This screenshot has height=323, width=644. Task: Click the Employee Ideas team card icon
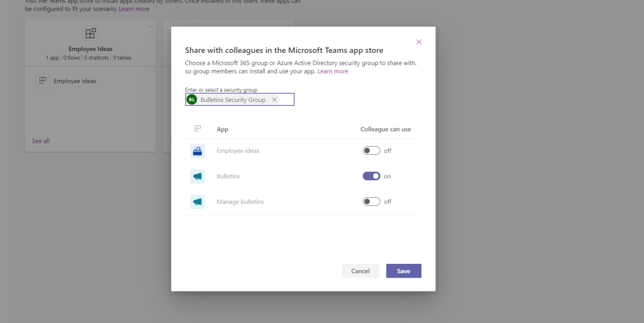[91, 33]
